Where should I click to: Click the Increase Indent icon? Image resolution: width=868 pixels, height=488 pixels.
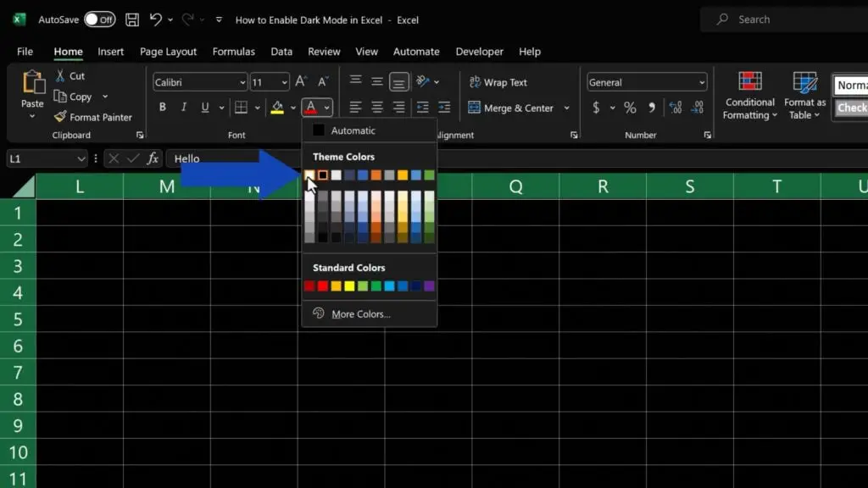[x=444, y=108]
